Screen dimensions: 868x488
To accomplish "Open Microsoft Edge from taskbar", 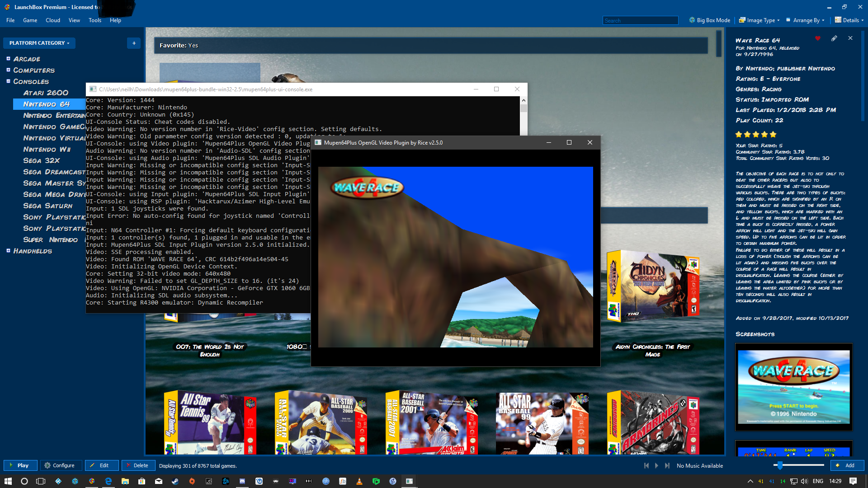I will point(108,481).
